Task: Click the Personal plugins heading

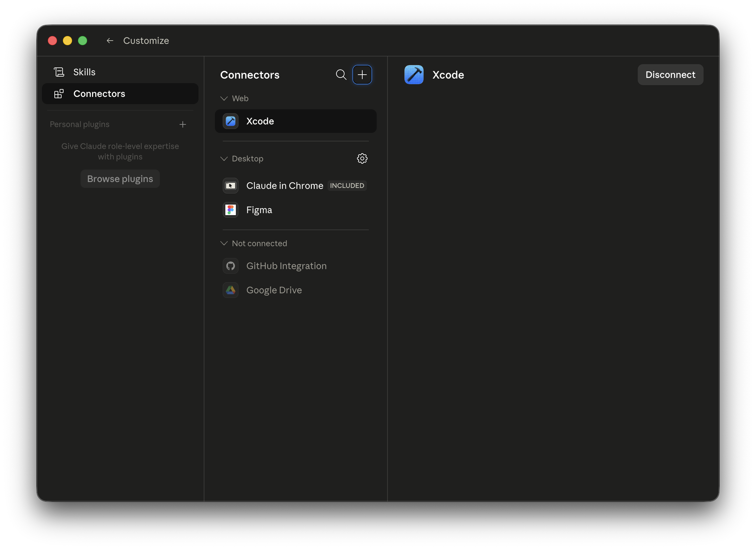Action: [x=80, y=124]
